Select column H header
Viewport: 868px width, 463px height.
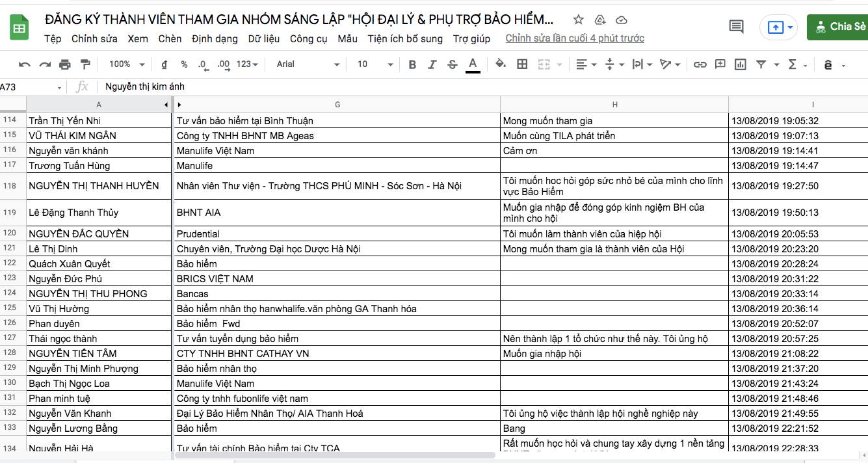click(x=614, y=105)
